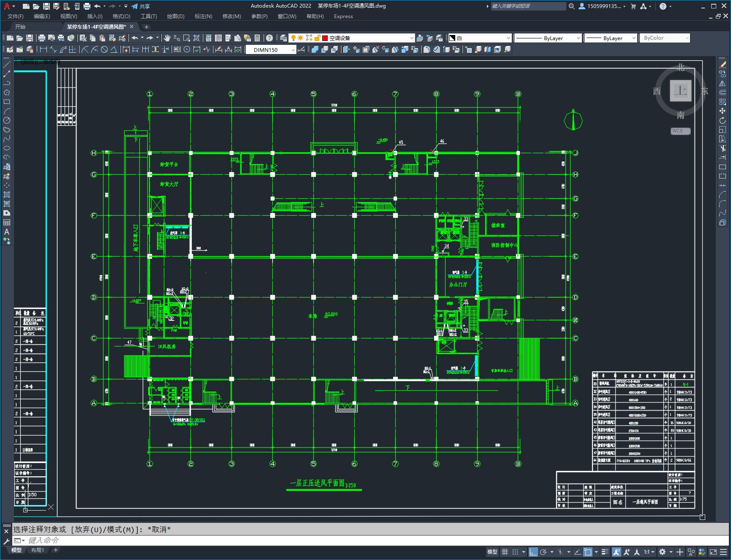
Task: Click the 共享 share button
Action: [141, 6]
